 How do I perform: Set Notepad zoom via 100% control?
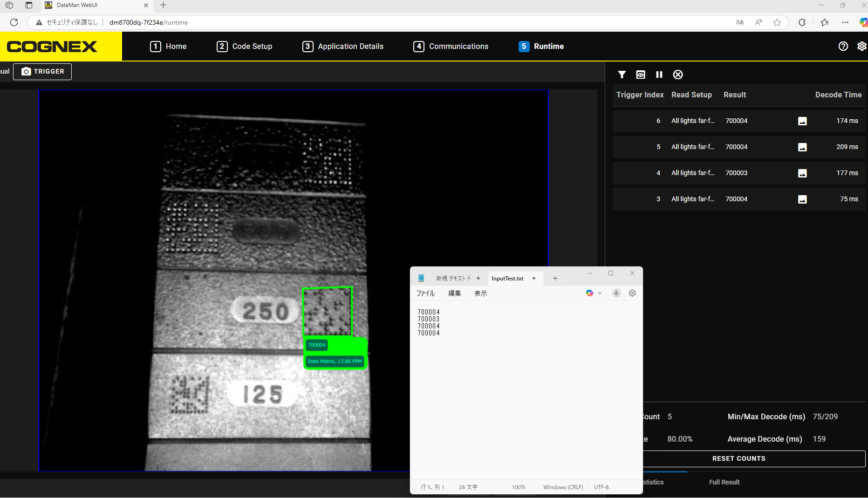click(x=519, y=487)
